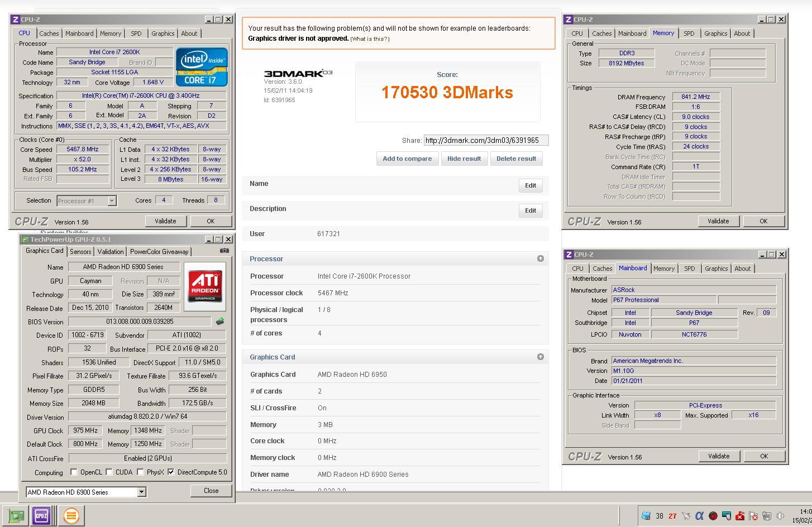This screenshot has height=527, width=812.
Task: Enable the PhysX checkbox in GPU-Z
Action: [140, 472]
